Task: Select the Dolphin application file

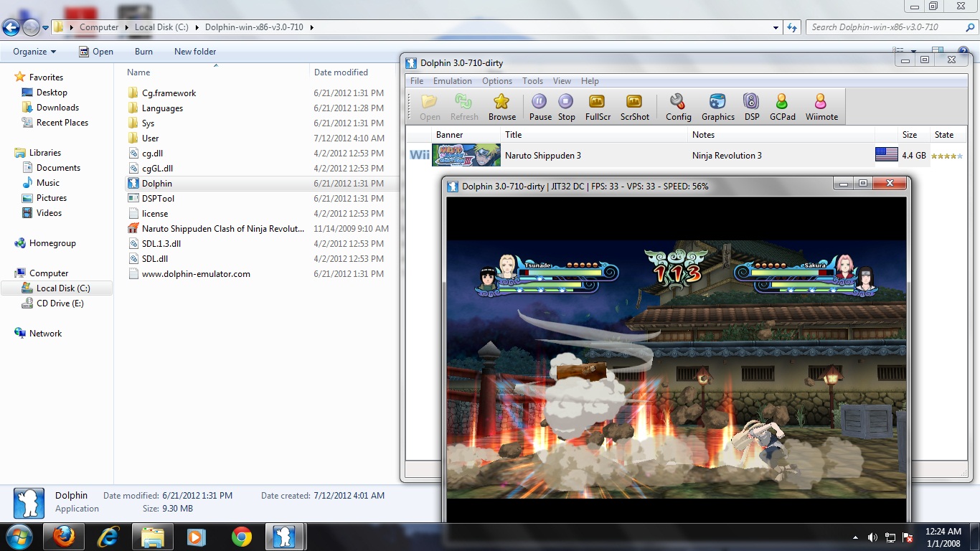Action: (x=156, y=184)
